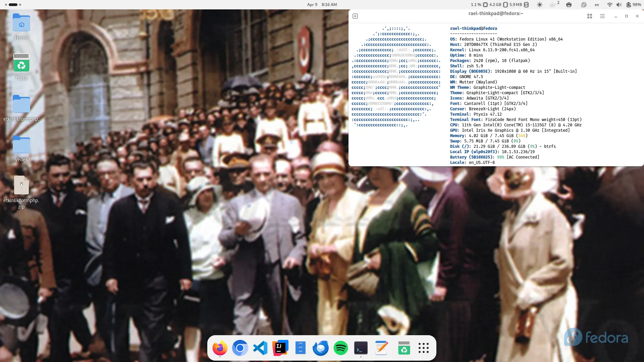Open the Docker containers indicator
The width and height of the screenshot is (644, 362).
[x=554, y=5]
